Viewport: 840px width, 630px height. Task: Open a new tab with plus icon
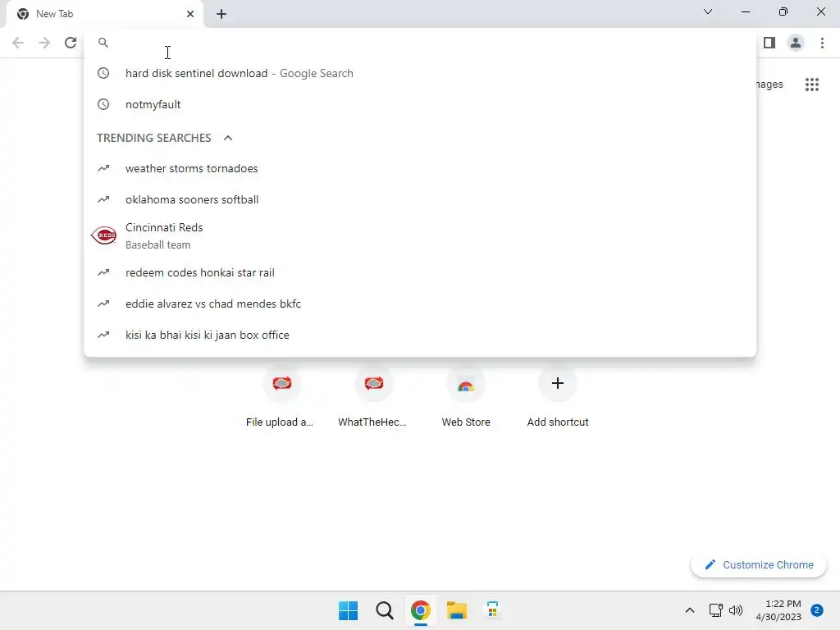click(x=221, y=14)
